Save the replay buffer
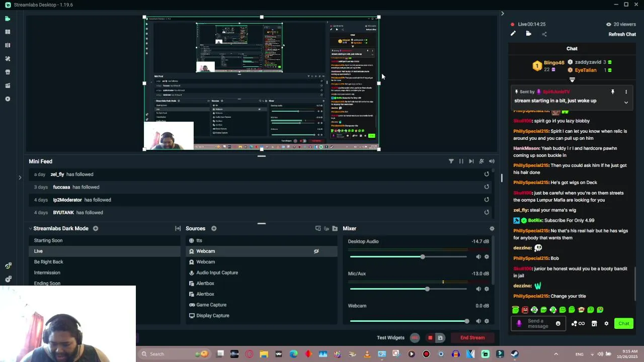The image size is (644, 362). click(x=440, y=338)
